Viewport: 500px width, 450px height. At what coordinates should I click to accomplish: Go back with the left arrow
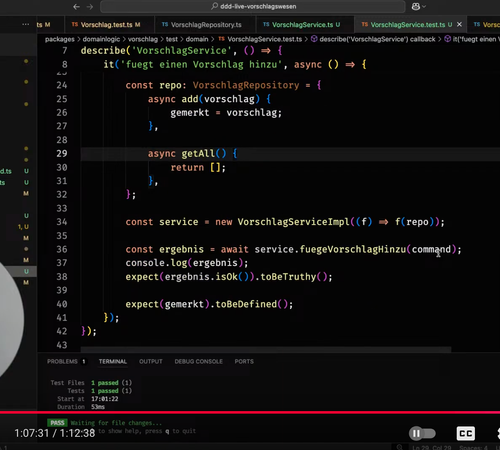pyautogui.click(x=76, y=7)
